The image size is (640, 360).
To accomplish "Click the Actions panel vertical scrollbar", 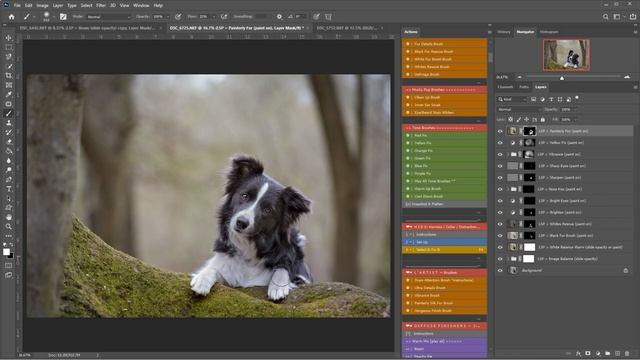I will [x=490, y=58].
